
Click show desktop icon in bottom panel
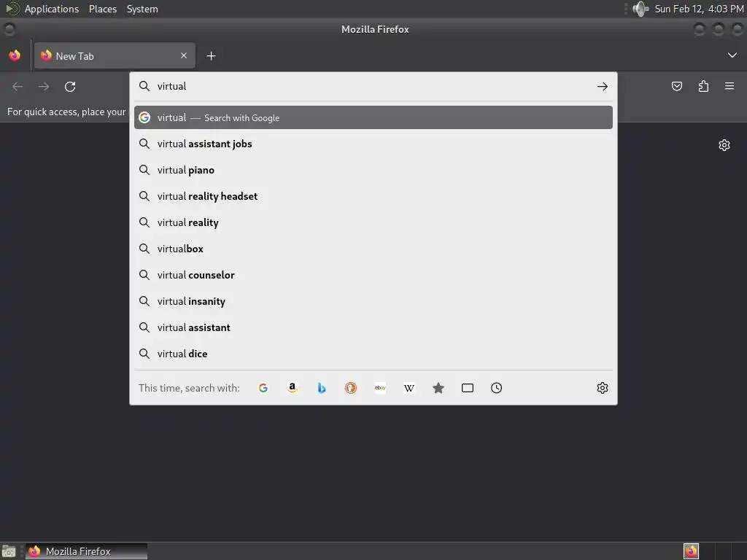click(x=9, y=551)
